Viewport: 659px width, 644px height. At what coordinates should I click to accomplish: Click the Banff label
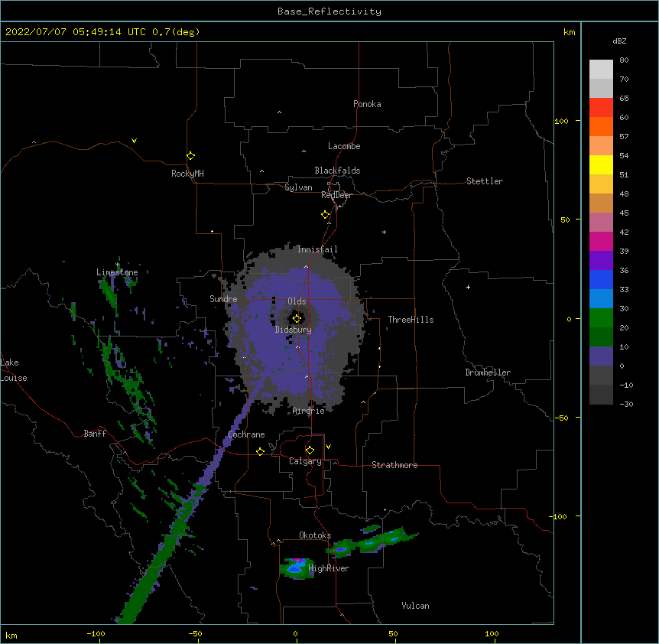(95, 434)
